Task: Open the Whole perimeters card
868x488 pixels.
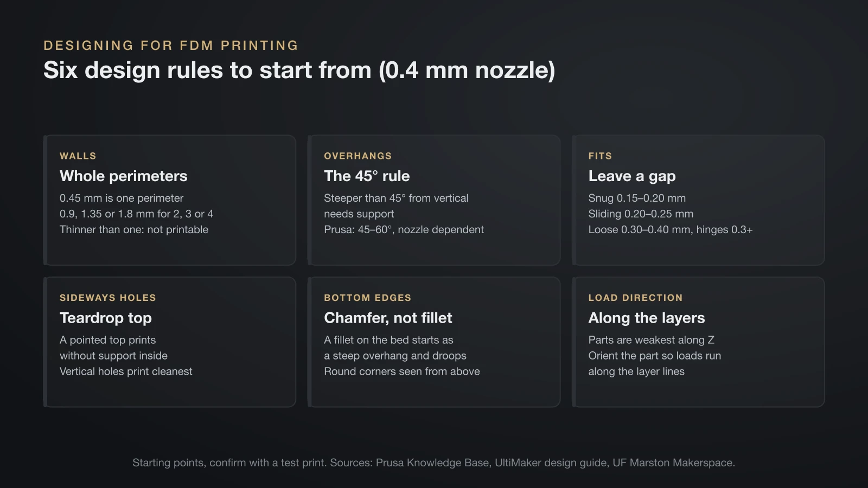Action: coord(170,200)
